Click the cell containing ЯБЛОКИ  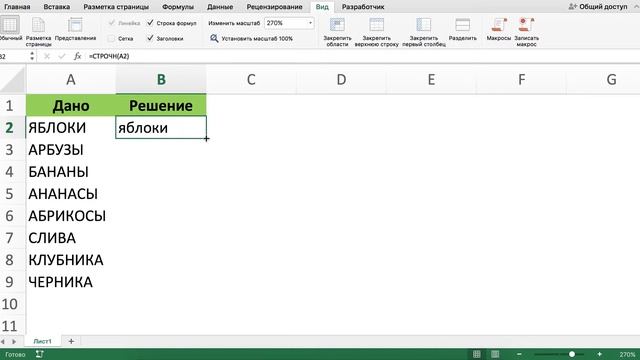pyautogui.click(x=71, y=128)
